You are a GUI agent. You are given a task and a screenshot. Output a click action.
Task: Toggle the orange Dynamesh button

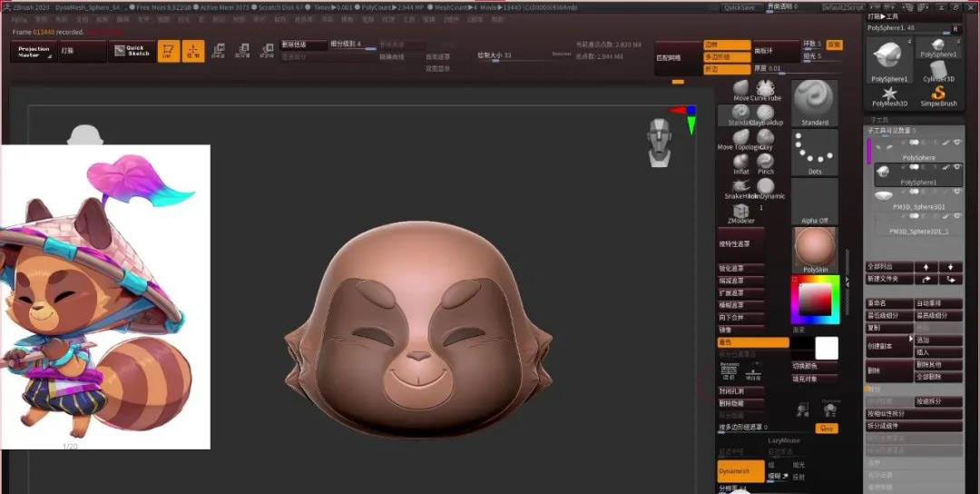(x=741, y=471)
